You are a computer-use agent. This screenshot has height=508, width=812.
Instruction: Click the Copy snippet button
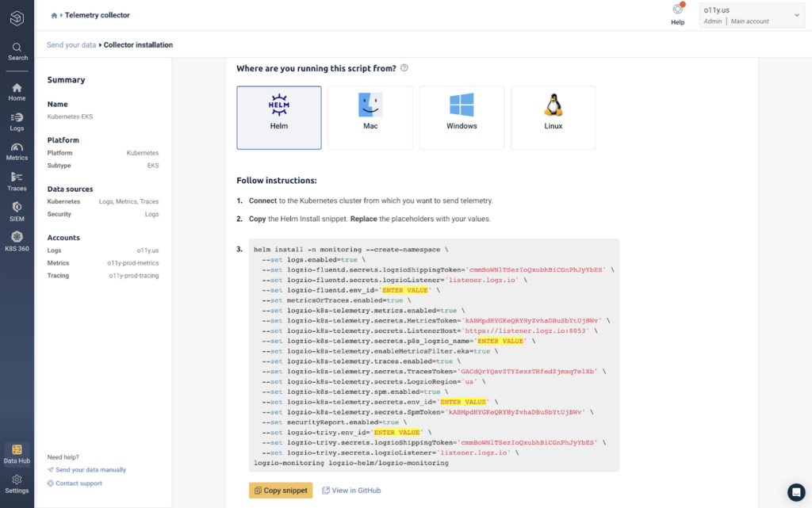[x=281, y=491]
